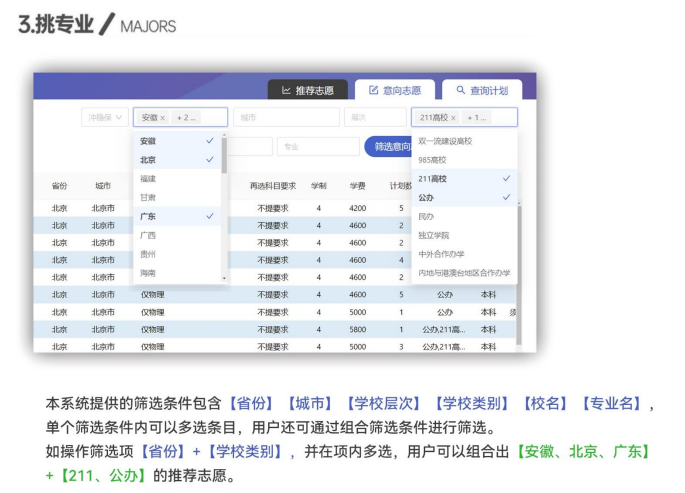685x493 pixels.
Task: Click the scroll-down arrow in province list
Action: tap(224, 277)
